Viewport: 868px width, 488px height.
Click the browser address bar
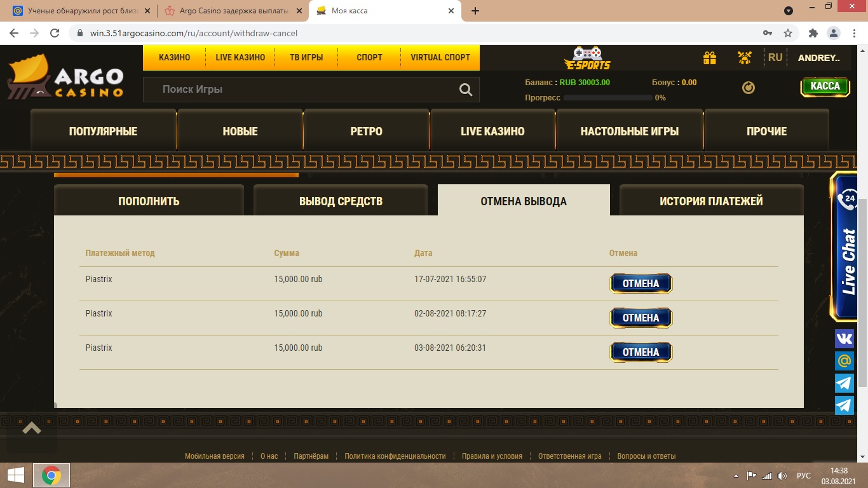(x=416, y=33)
